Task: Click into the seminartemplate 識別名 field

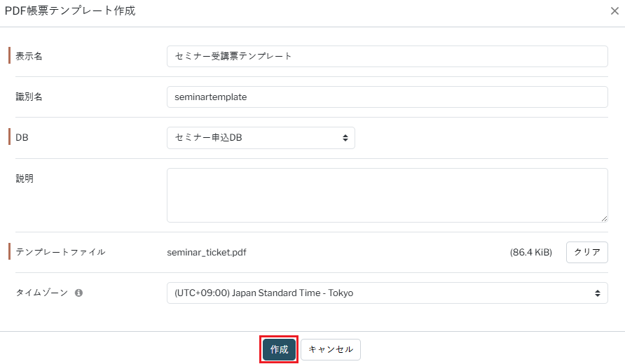Action: click(387, 97)
